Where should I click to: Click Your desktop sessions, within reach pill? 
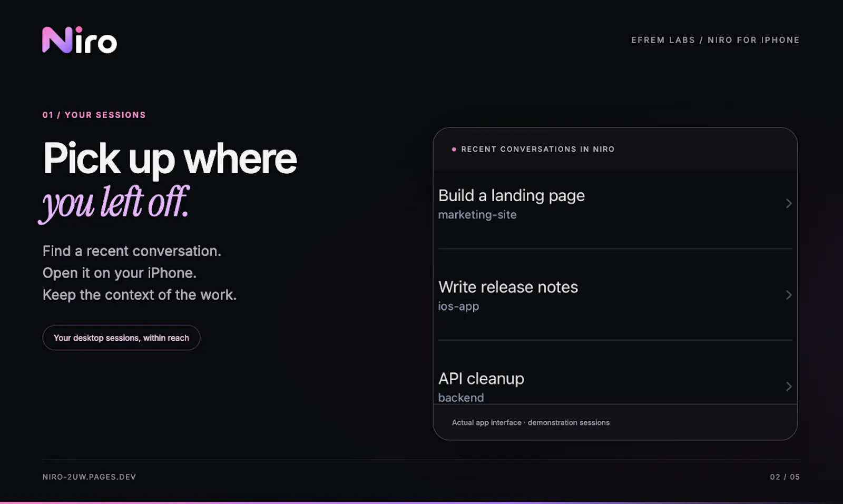click(x=121, y=338)
